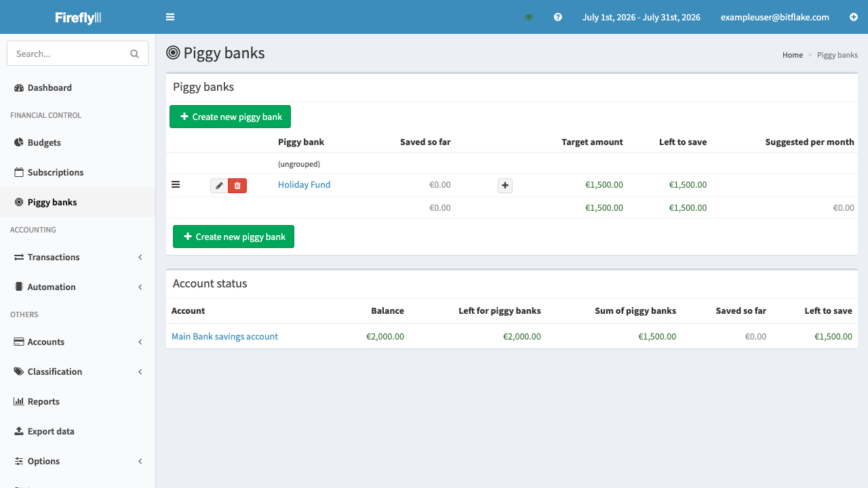
Task: Delete Holiday Fund using the trash icon
Action: 237,186
